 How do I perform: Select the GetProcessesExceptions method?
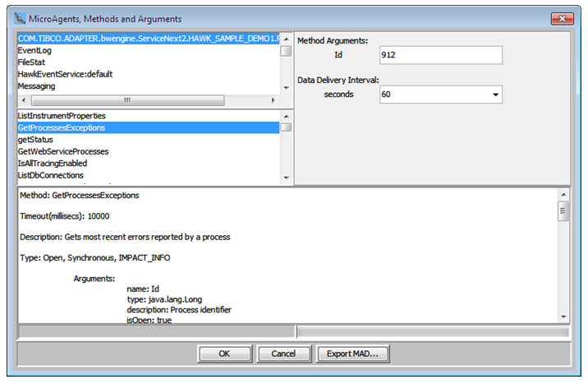pos(149,127)
